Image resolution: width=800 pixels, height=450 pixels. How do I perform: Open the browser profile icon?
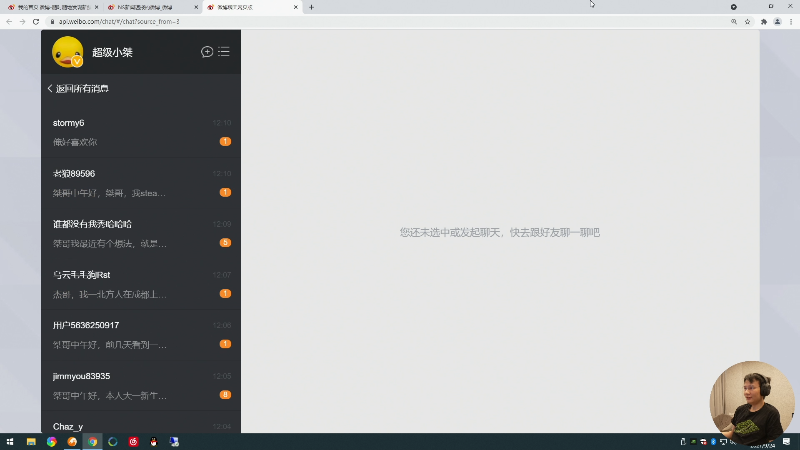(x=777, y=21)
